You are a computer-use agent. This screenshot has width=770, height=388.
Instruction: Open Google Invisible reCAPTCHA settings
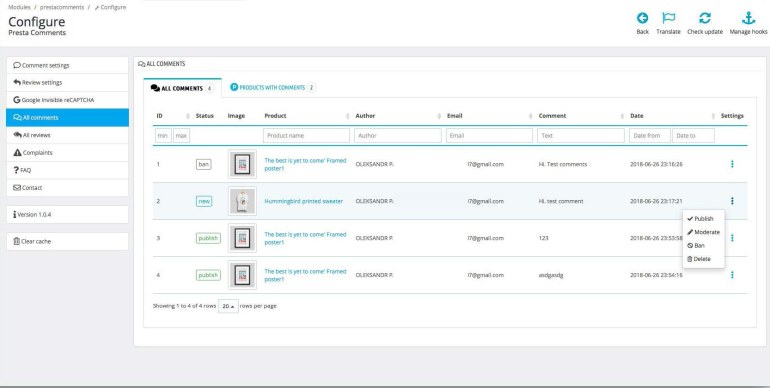[67, 100]
